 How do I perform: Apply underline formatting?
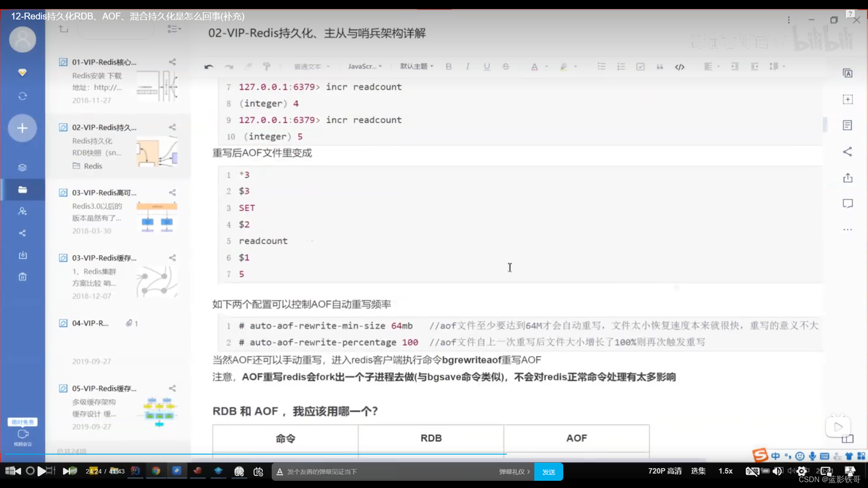tap(487, 66)
